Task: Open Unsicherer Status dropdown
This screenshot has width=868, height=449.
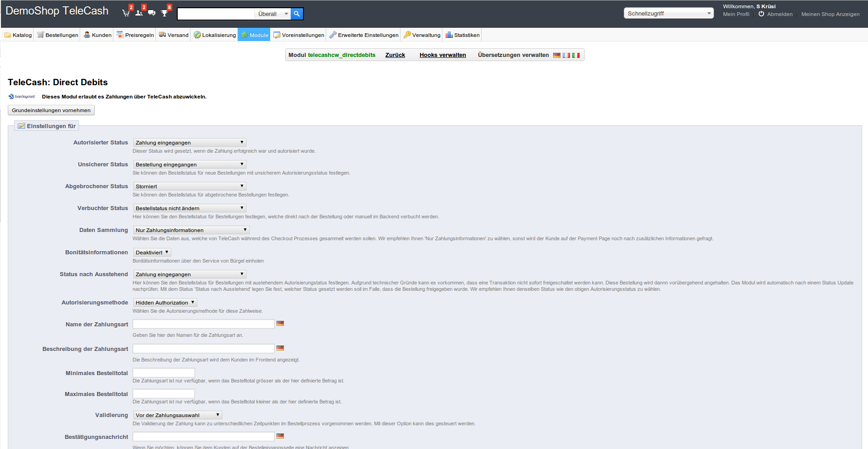Action: pyautogui.click(x=190, y=165)
